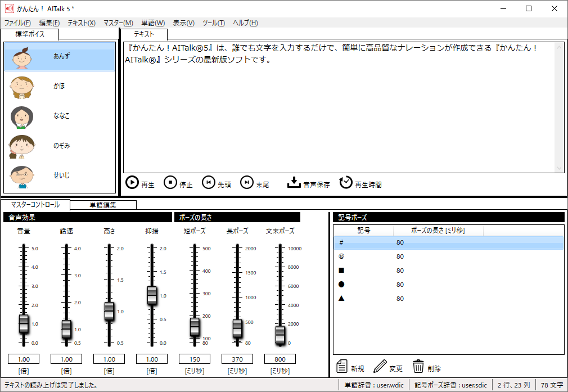Switch to the 単語編集 tab
Viewport: 568px width, 392px height.
click(x=103, y=204)
